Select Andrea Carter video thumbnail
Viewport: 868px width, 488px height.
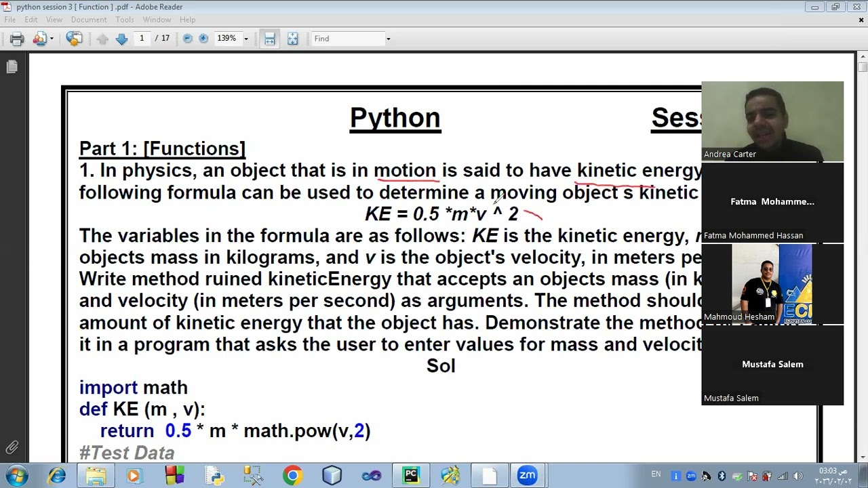pyautogui.click(x=772, y=121)
